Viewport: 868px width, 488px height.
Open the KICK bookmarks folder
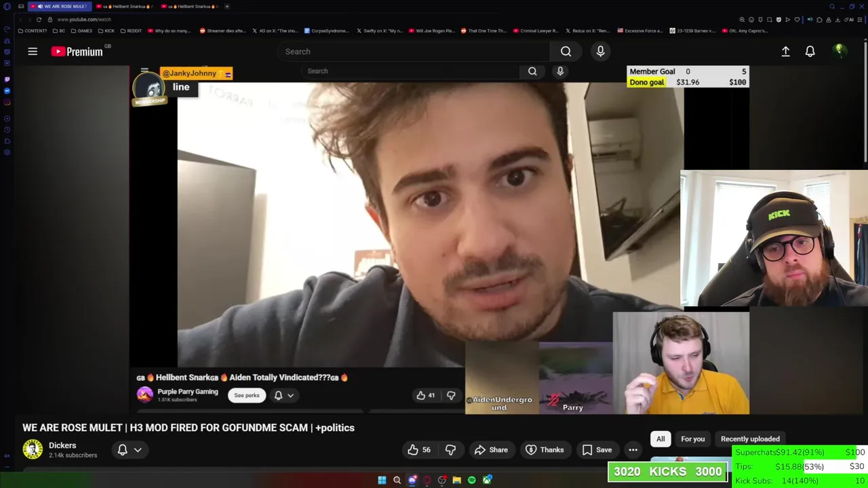coord(106,30)
